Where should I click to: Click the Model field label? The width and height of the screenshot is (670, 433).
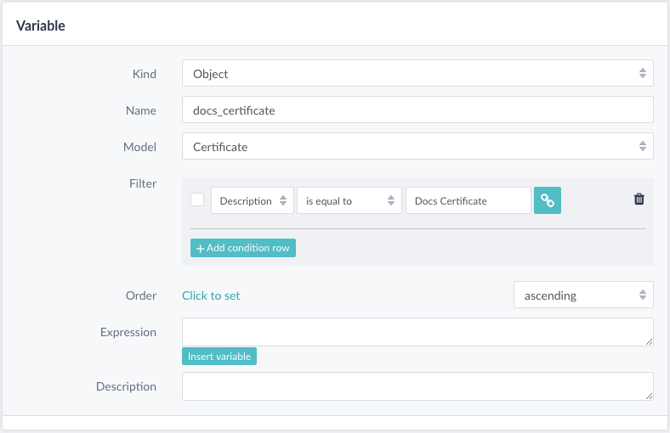tap(140, 147)
